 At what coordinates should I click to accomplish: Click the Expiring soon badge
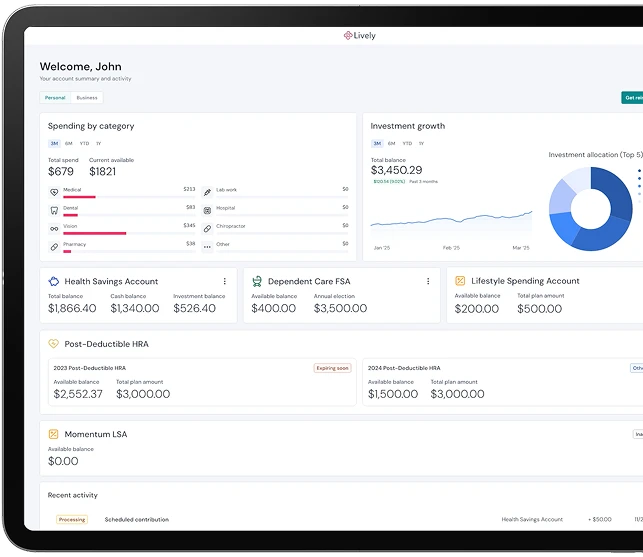pyautogui.click(x=332, y=368)
